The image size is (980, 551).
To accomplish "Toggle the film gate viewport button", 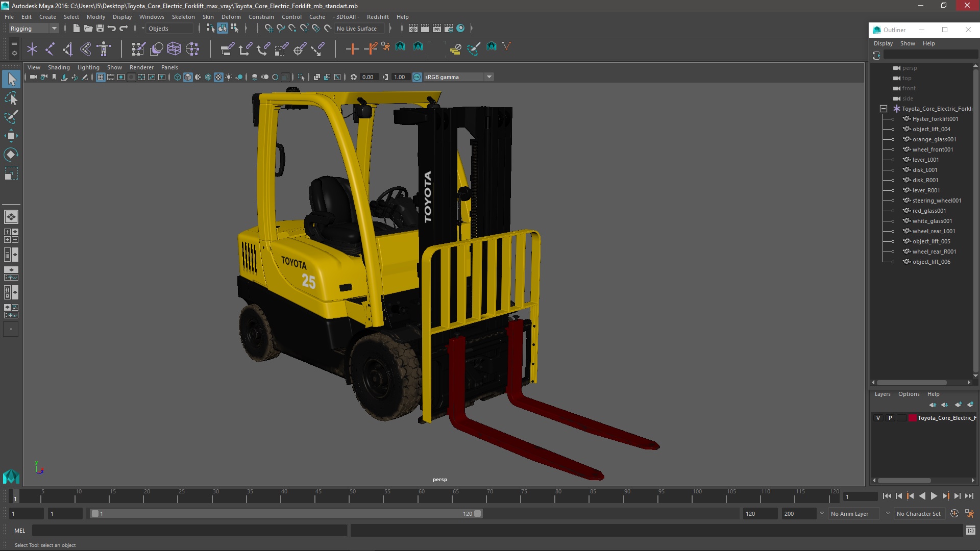I will pos(111,77).
